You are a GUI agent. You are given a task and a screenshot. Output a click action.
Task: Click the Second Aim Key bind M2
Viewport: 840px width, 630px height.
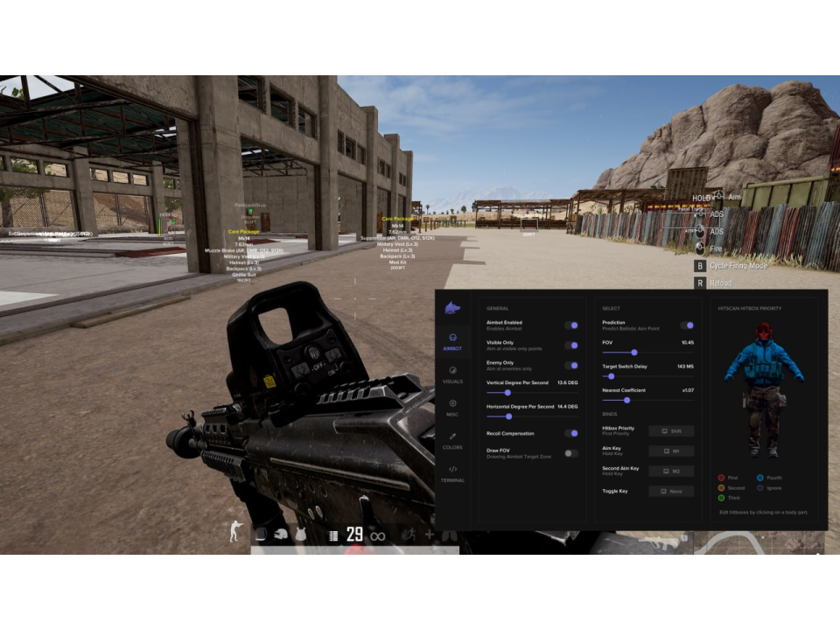(x=671, y=471)
